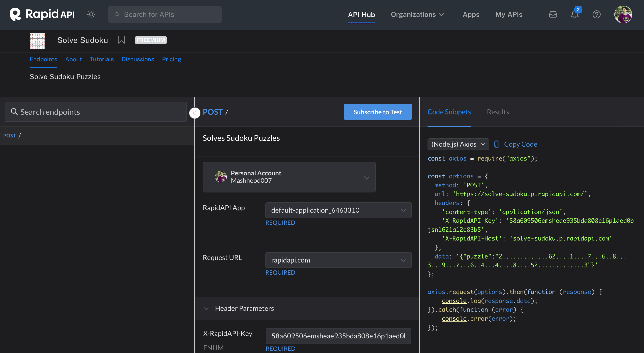644x353 pixels.
Task: Click Subscribe to Test button
Action: (377, 112)
